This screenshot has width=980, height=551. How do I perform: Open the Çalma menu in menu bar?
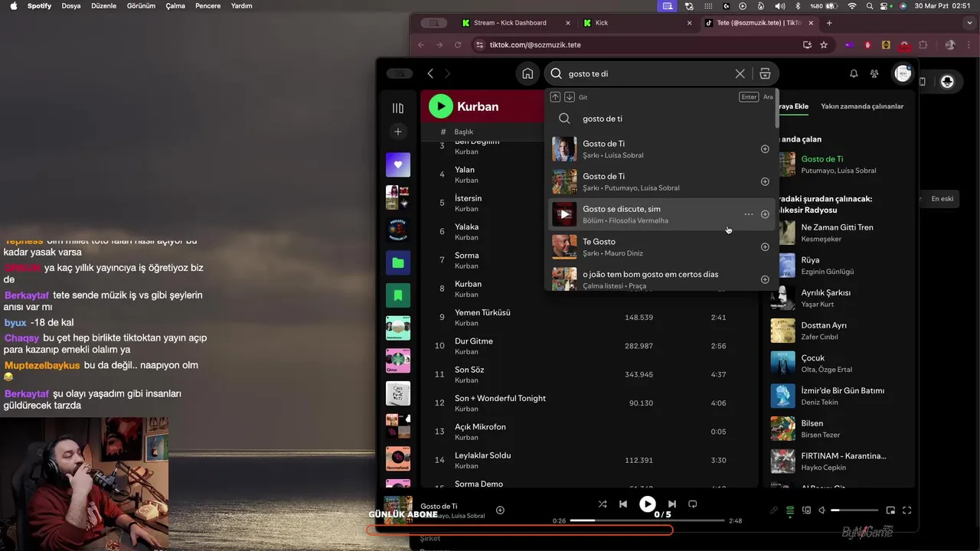(x=175, y=5)
